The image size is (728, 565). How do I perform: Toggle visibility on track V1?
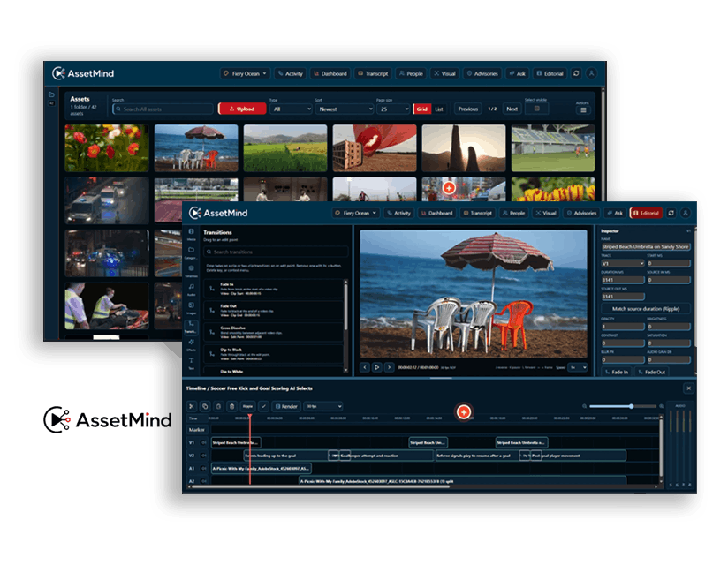coord(203,443)
